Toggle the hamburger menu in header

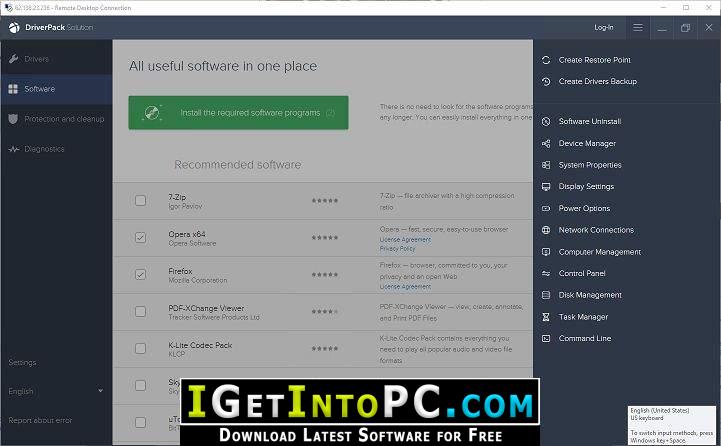[x=638, y=28]
